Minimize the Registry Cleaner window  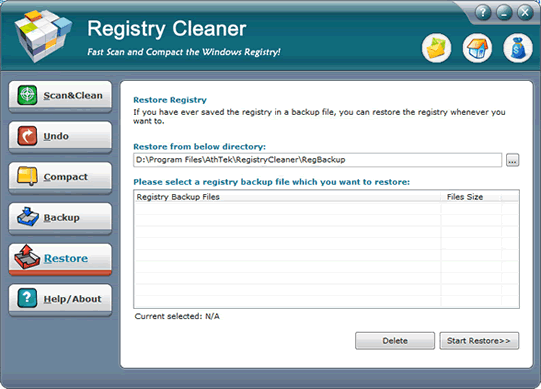(x=504, y=13)
